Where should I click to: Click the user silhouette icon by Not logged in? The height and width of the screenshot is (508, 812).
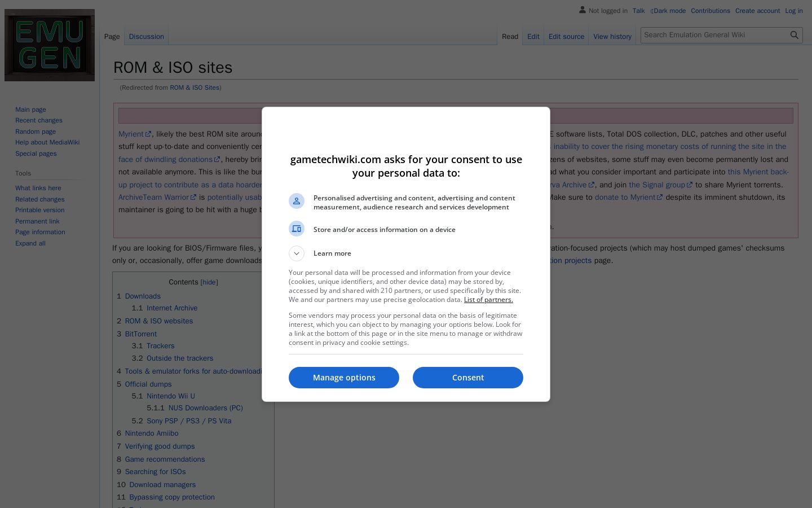582,10
